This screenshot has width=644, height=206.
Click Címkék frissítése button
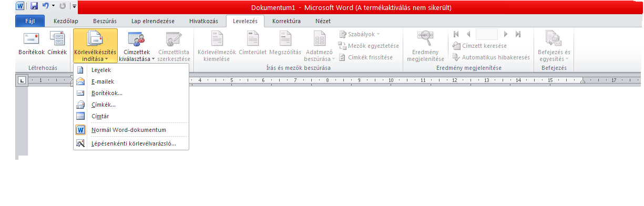point(366,57)
